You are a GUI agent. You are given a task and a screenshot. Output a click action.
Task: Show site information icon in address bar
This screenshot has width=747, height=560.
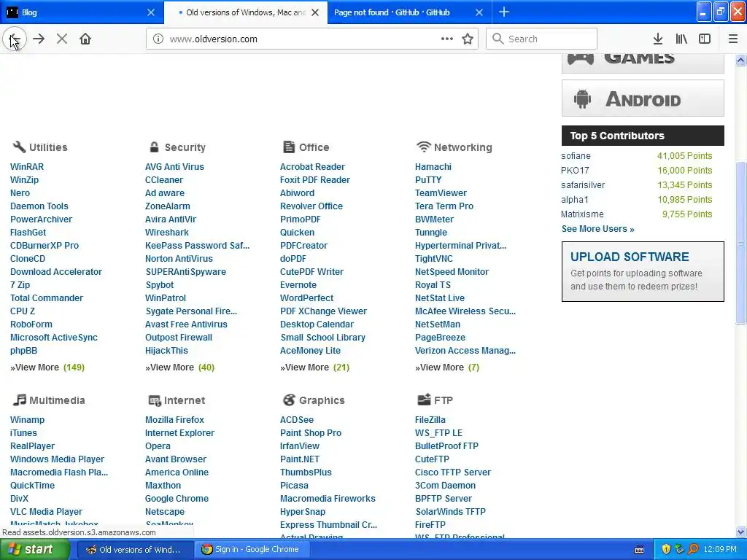tap(158, 39)
